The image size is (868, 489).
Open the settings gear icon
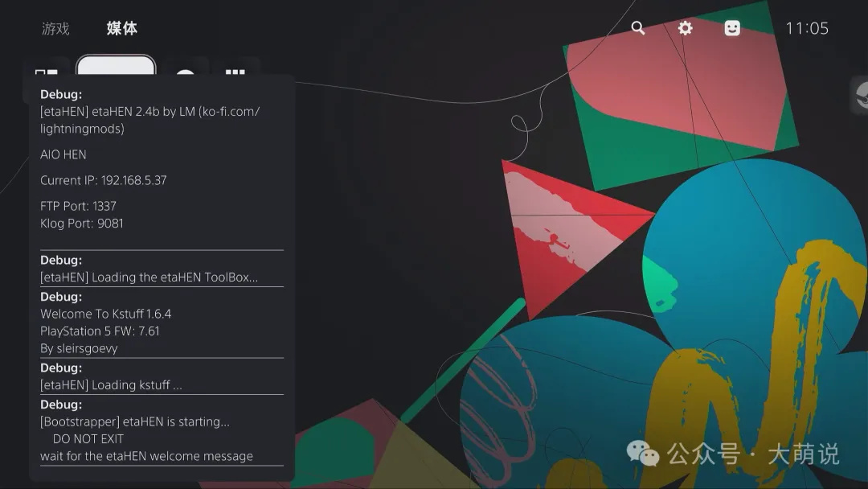685,28
